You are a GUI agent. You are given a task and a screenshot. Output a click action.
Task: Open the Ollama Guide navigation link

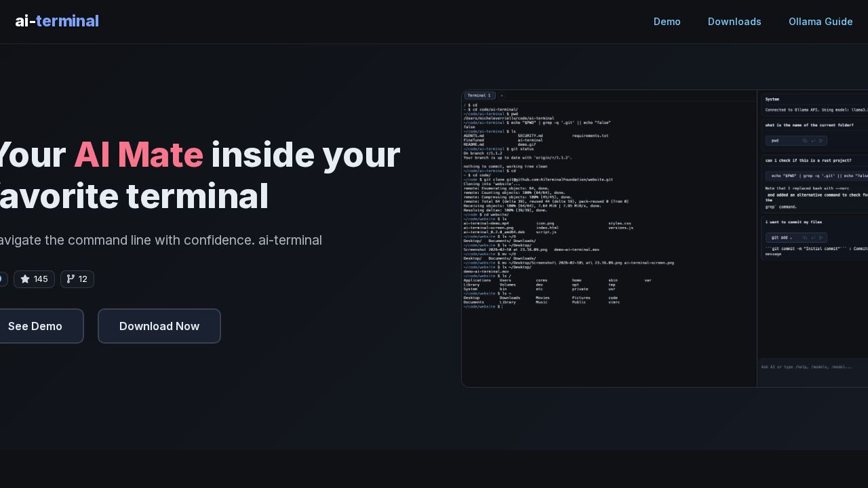coord(821,22)
